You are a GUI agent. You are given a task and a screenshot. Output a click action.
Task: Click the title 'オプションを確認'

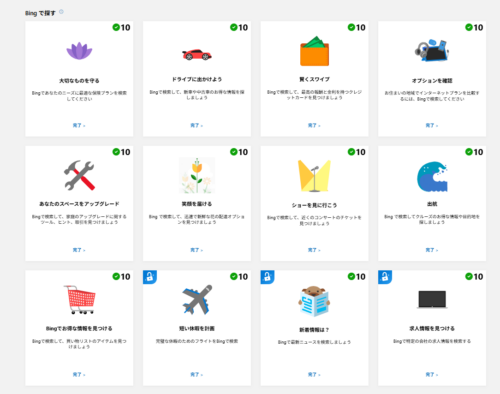(432, 81)
